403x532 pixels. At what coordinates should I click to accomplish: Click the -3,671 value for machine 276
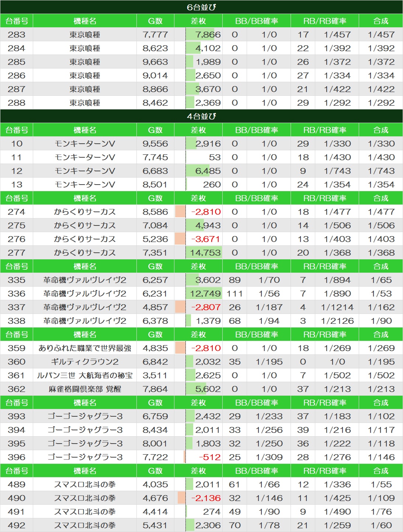click(206, 239)
